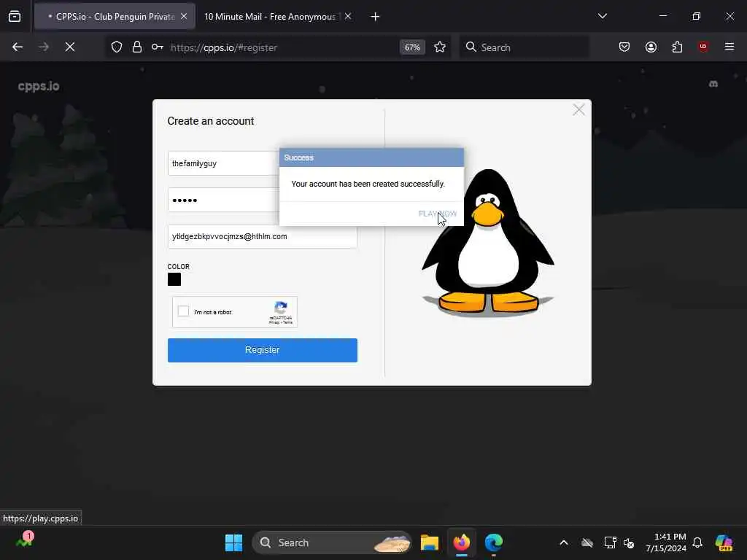747x560 pixels.
Task: Open Save to Pocket icon
Action: 624,47
